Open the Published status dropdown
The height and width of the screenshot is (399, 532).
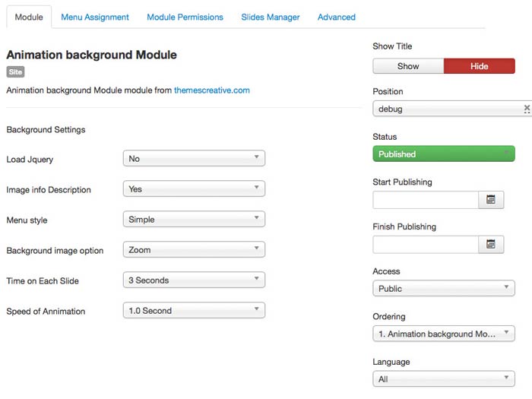[444, 154]
